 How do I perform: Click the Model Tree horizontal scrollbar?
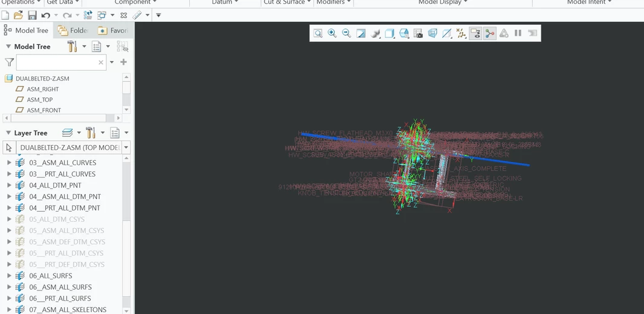coord(58,118)
